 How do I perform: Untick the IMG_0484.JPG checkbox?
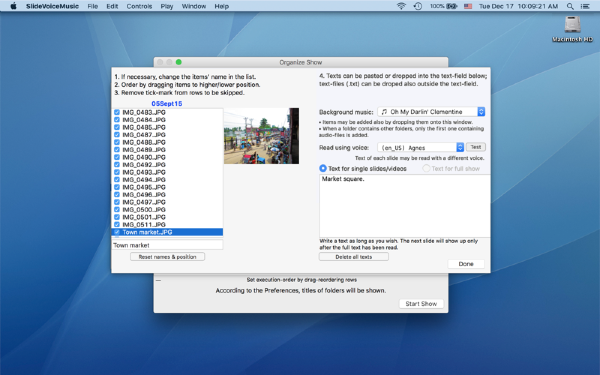point(117,120)
